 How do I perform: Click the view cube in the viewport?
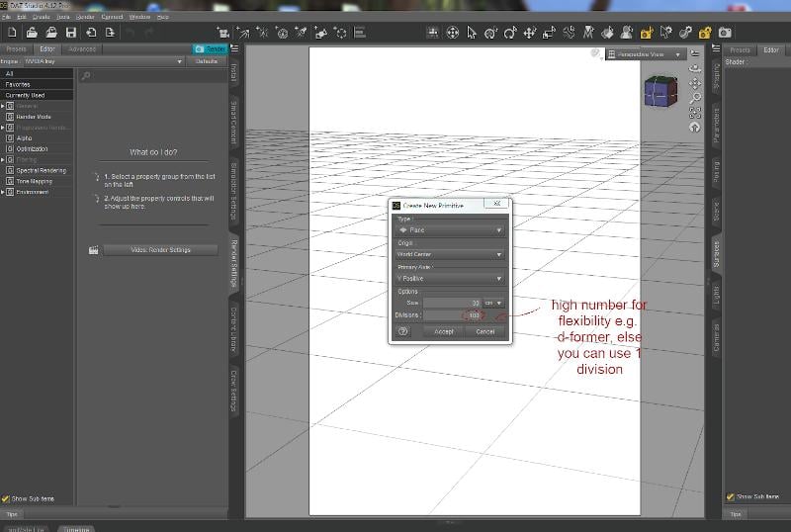(660, 92)
